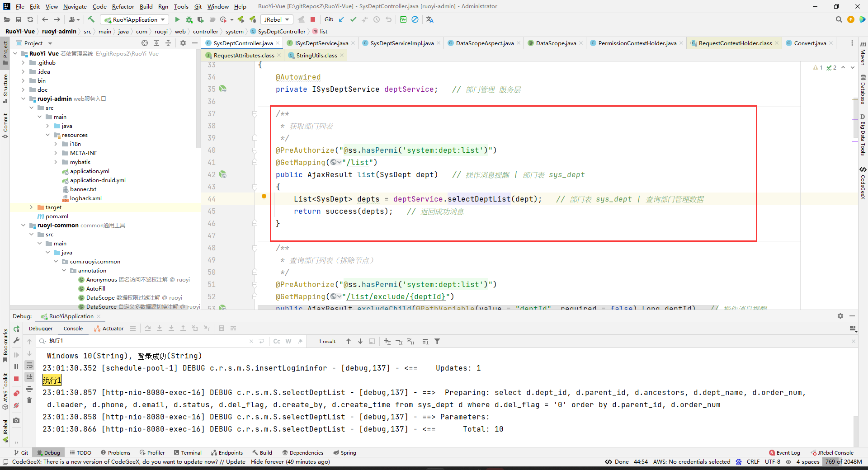Open Problems tool window

[115, 452]
